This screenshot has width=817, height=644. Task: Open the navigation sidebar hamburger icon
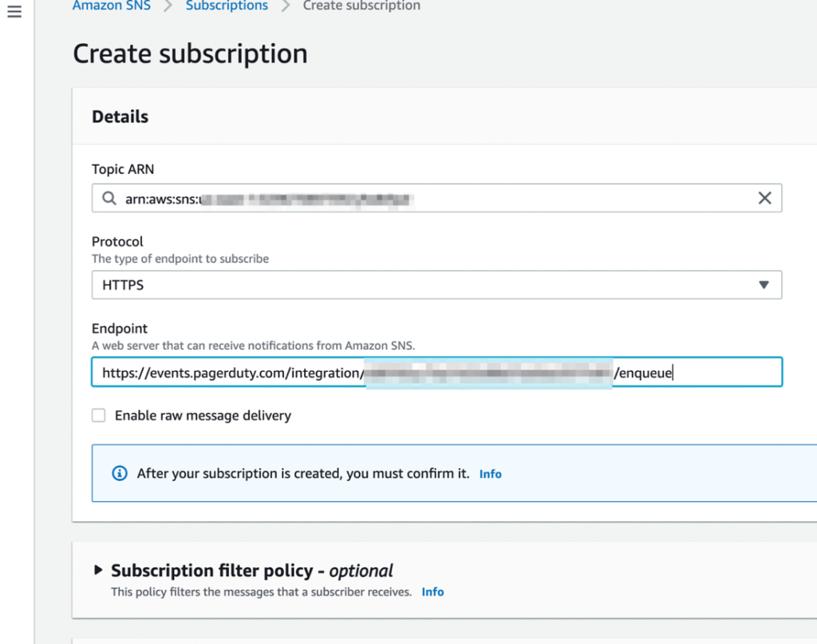14,11
